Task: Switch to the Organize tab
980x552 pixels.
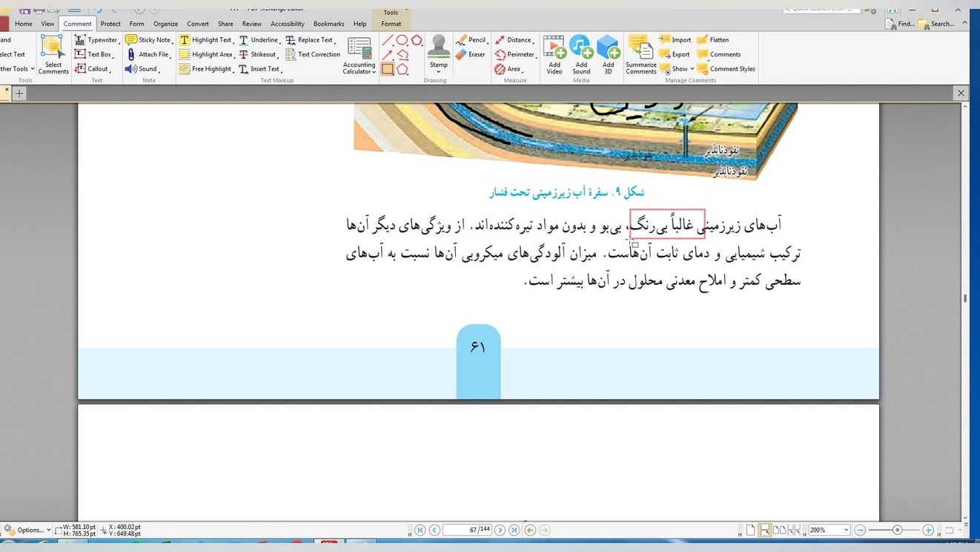Action: coord(165,24)
